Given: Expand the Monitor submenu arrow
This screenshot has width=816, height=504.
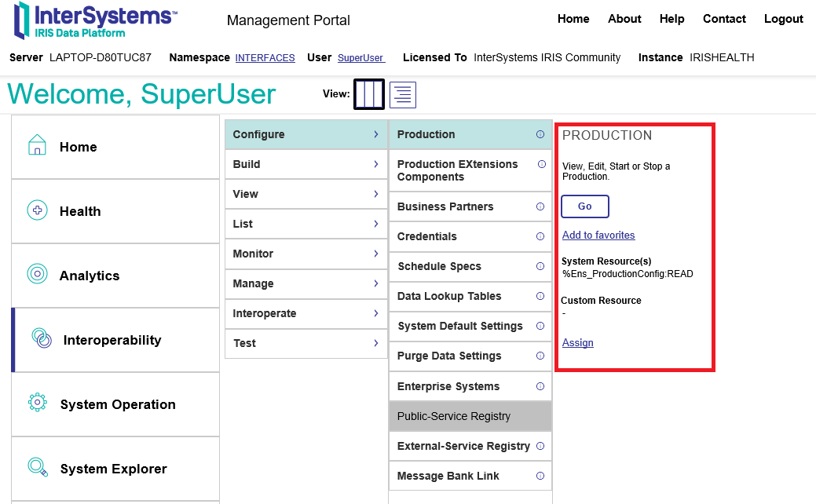Looking at the screenshot, I should tap(375, 254).
